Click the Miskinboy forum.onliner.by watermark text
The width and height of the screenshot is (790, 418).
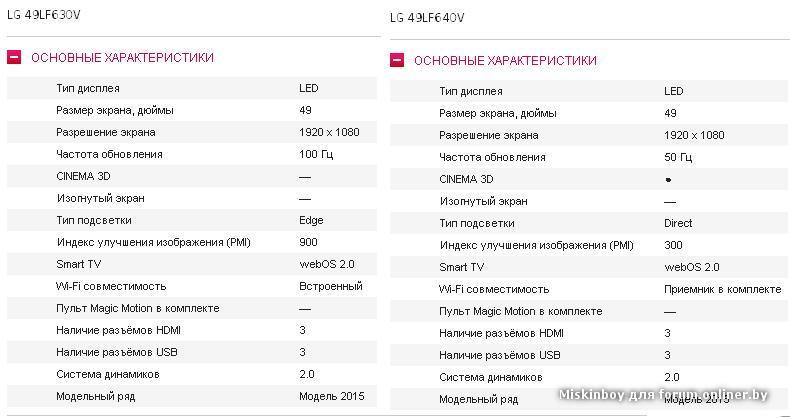(x=672, y=395)
